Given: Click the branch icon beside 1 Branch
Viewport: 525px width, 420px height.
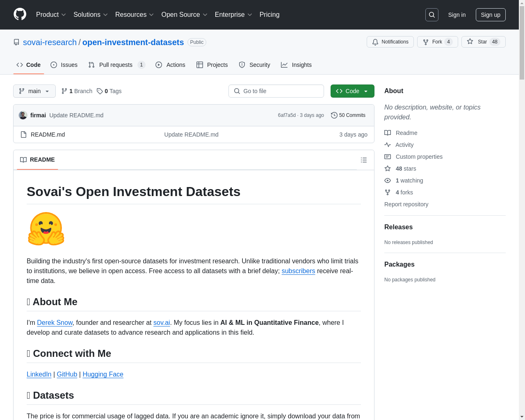Looking at the screenshot, I should [x=64, y=91].
